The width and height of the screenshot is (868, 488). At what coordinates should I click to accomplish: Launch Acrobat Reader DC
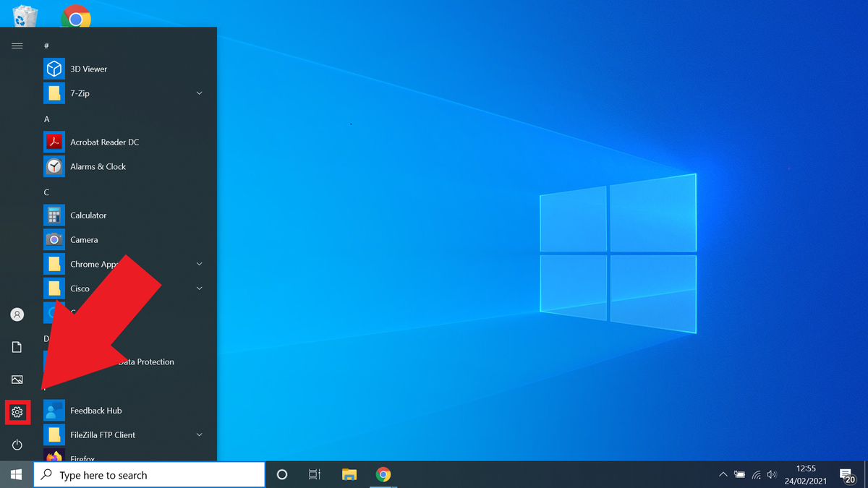[103, 142]
